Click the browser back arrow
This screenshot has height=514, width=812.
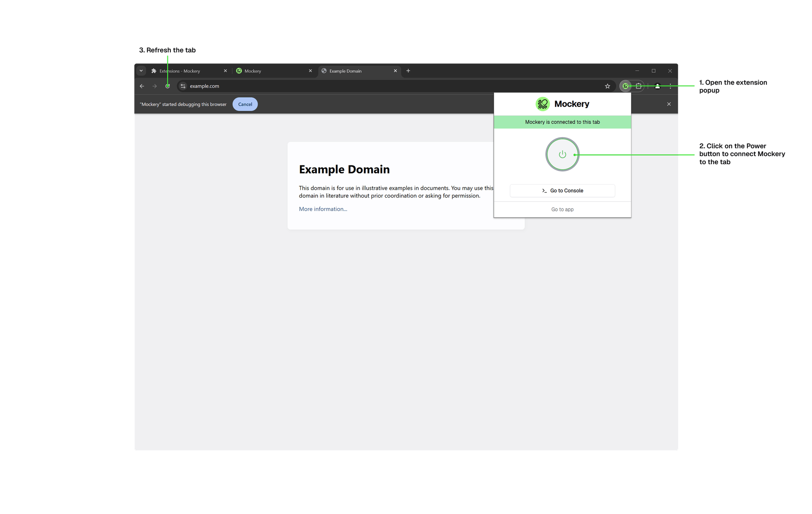[142, 86]
